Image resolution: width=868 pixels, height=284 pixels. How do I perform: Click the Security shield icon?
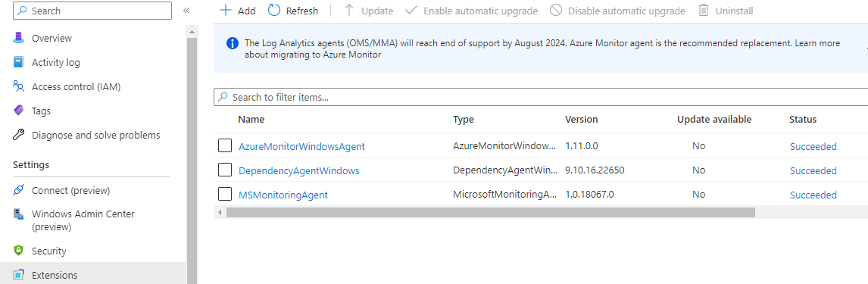pos(19,251)
